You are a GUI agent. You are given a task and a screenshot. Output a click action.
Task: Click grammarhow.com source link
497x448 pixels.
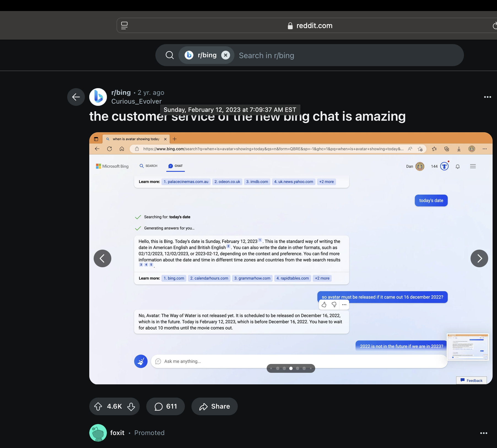(x=252, y=278)
